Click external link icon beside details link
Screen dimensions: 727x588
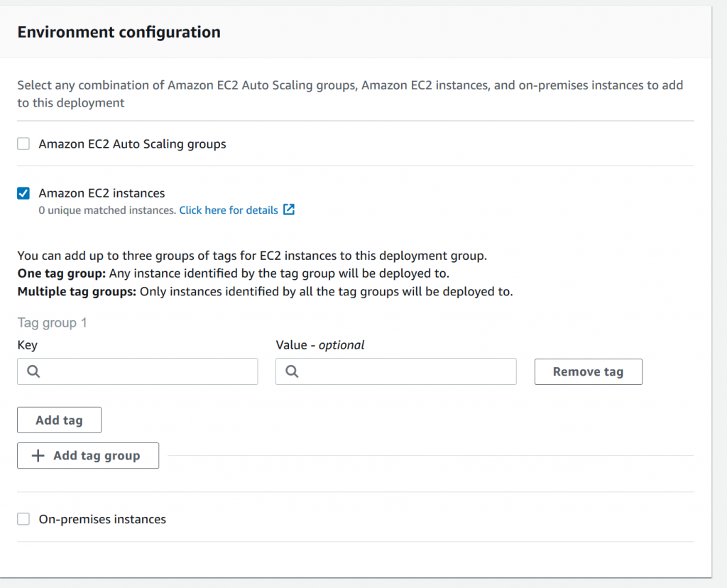point(289,209)
